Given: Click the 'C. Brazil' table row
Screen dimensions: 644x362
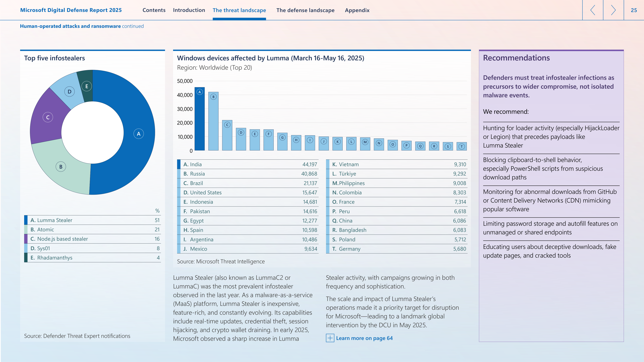Looking at the screenshot, I should coord(248,183).
